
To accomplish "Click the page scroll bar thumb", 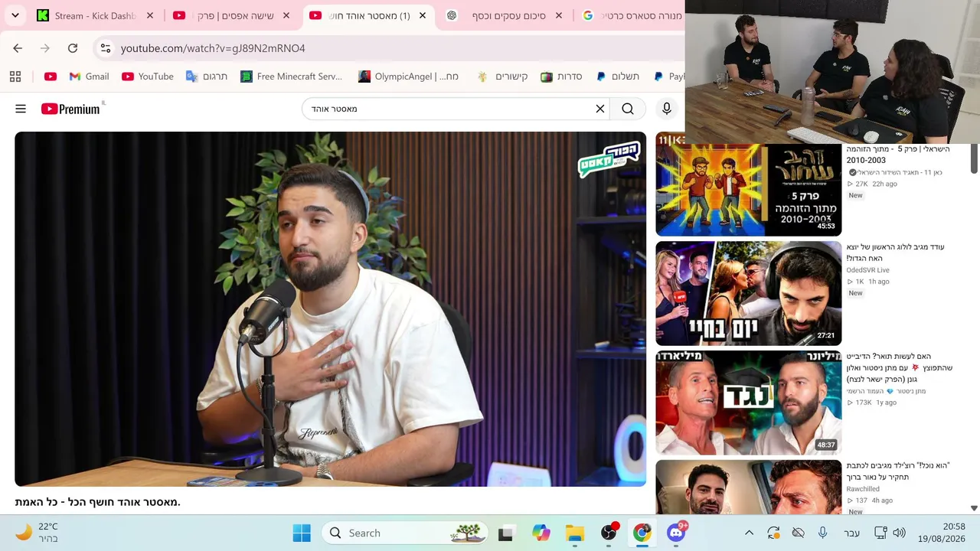I will click(974, 158).
